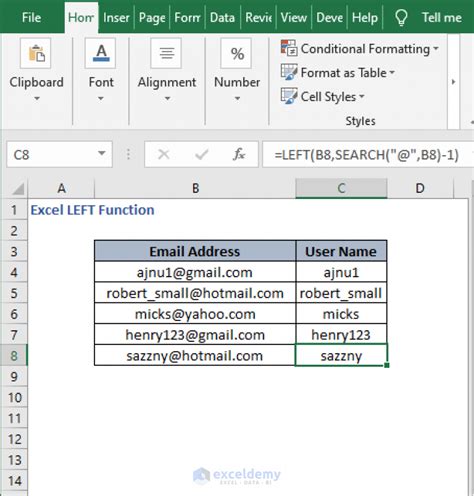Confirm entry with the checkmark icon
The image size is (474, 496).
(x=201, y=154)
